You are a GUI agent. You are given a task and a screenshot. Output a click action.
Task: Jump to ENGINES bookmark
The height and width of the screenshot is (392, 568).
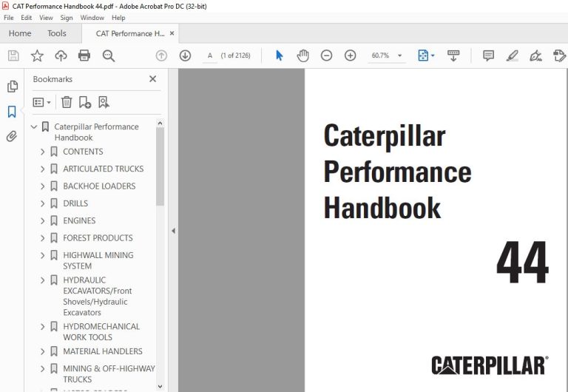click(x=79, y=220)
